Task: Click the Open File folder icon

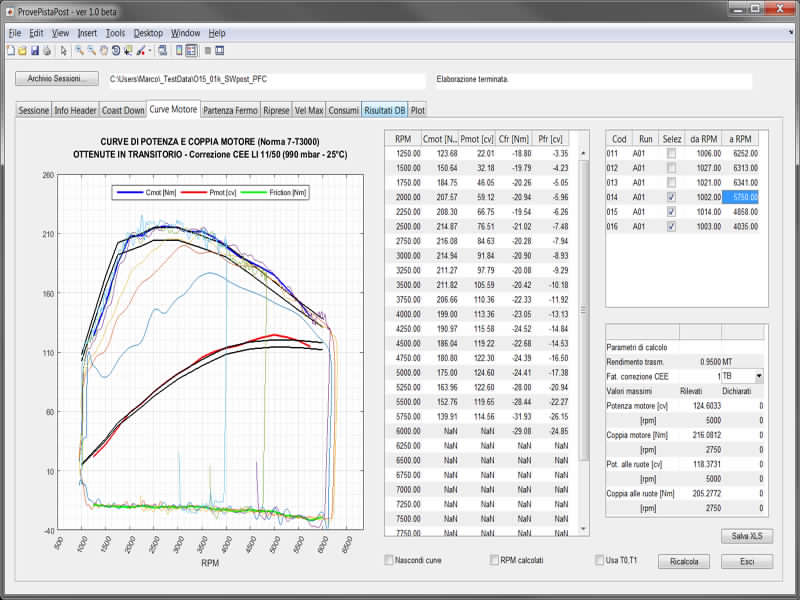Action: (23, 50)
